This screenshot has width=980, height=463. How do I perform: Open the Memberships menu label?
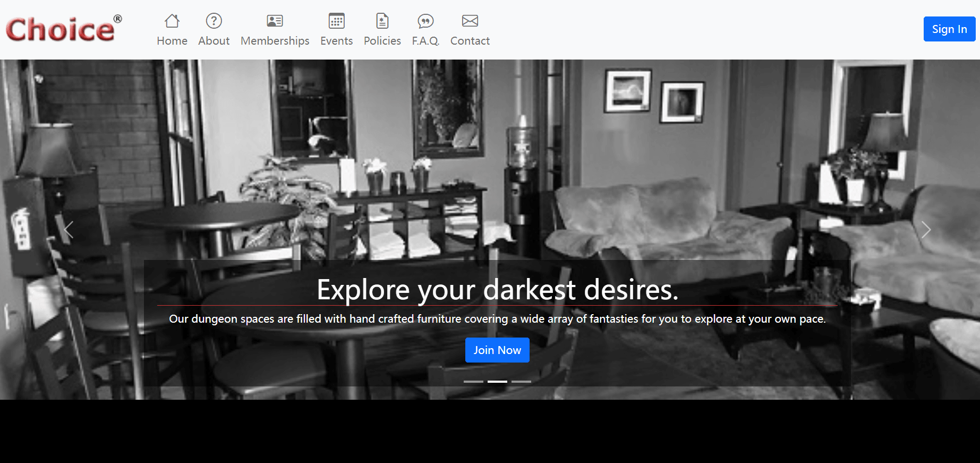[275, 41]
